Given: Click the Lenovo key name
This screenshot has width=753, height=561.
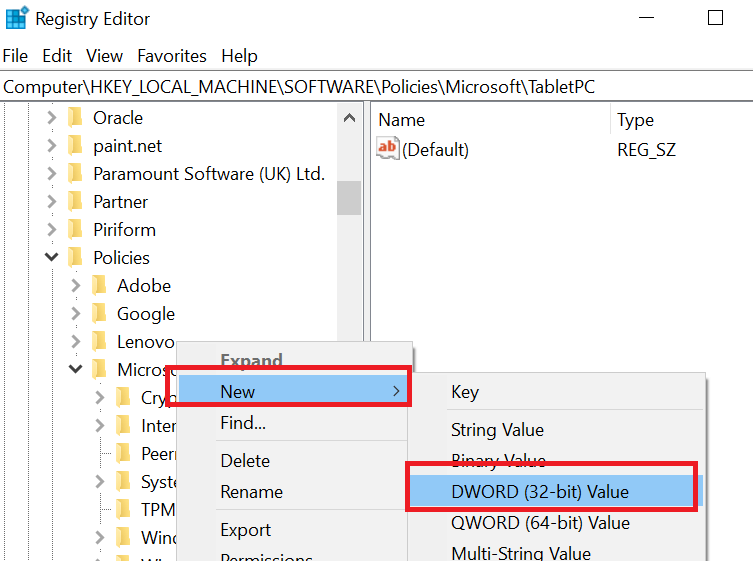Looking at the screenshot, I should pyautogui.click(x=146, y=342).
